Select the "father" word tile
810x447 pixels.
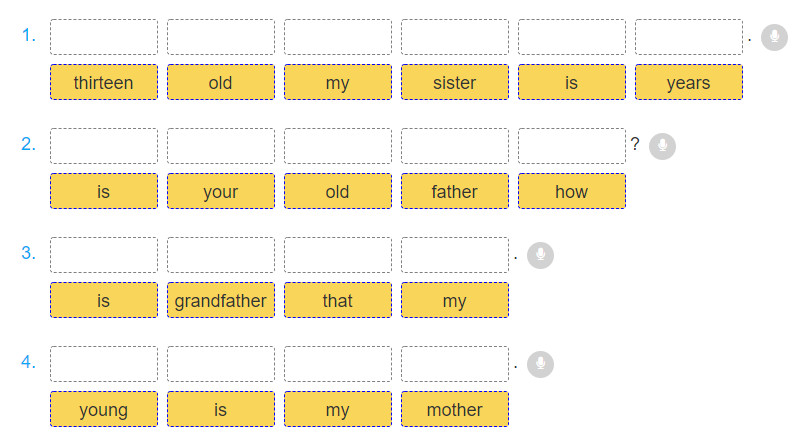click(x=455, y=191)
